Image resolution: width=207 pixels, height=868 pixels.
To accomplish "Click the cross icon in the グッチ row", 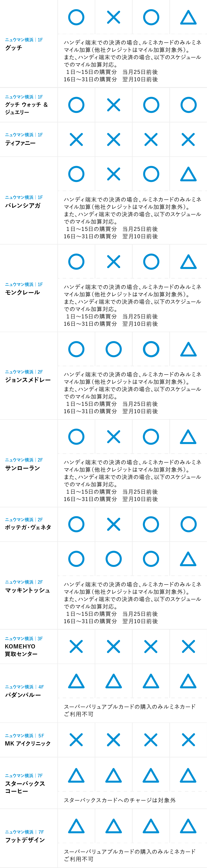I will pyautogui.click(x=113, y=18).
